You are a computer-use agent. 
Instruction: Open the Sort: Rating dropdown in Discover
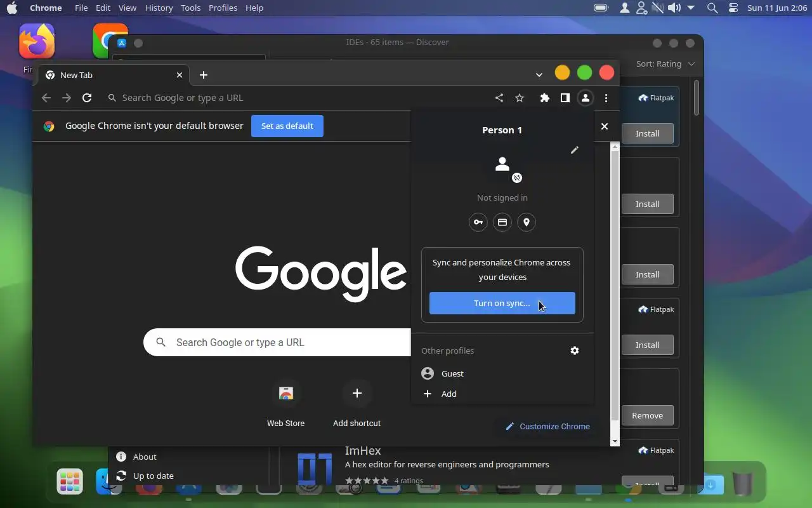tap(665, 63)
